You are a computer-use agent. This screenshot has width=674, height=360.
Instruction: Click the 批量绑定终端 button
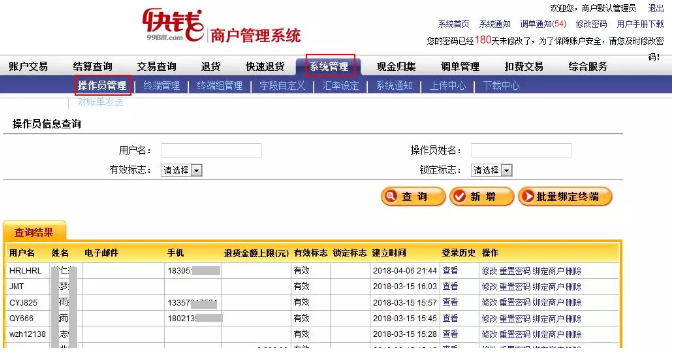pos(565,196)
